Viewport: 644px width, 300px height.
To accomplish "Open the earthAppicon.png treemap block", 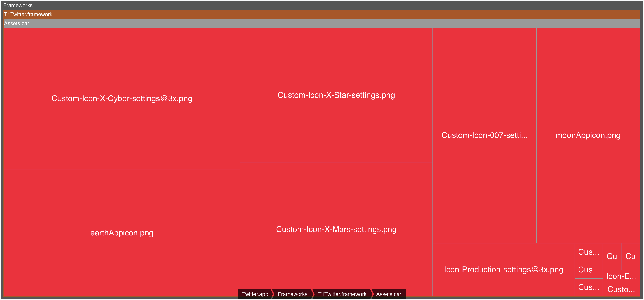I will point(122,233).
